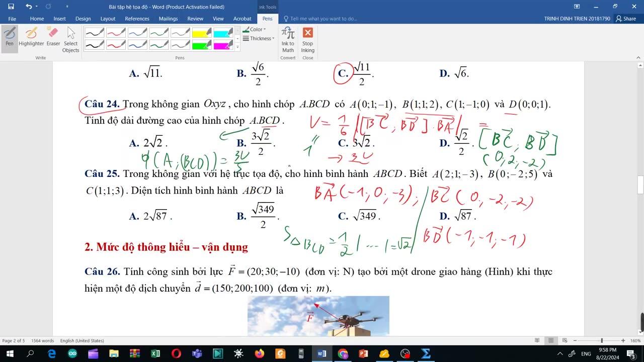This screenshot has height=362, width=644.
Task: Choose the Select Objects tool
Action: [70, 39]
